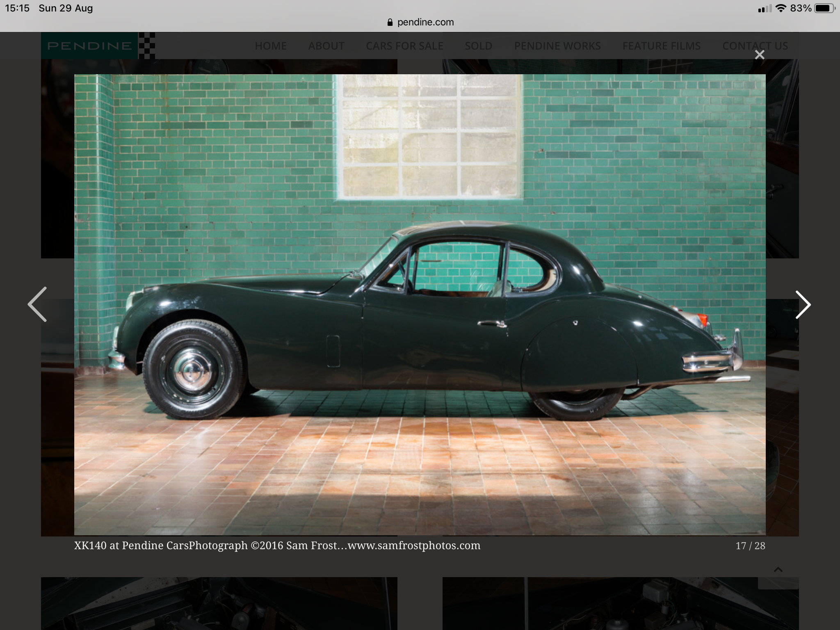Open the CARS FOR SALE menu

pyautogui.click(x=404, y=46)
